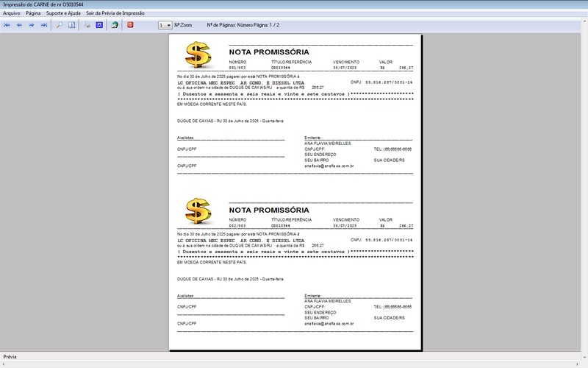The width and height of the screenshot is (588, 368).
Task: Open the Arquivo menu
Action: 12,13
